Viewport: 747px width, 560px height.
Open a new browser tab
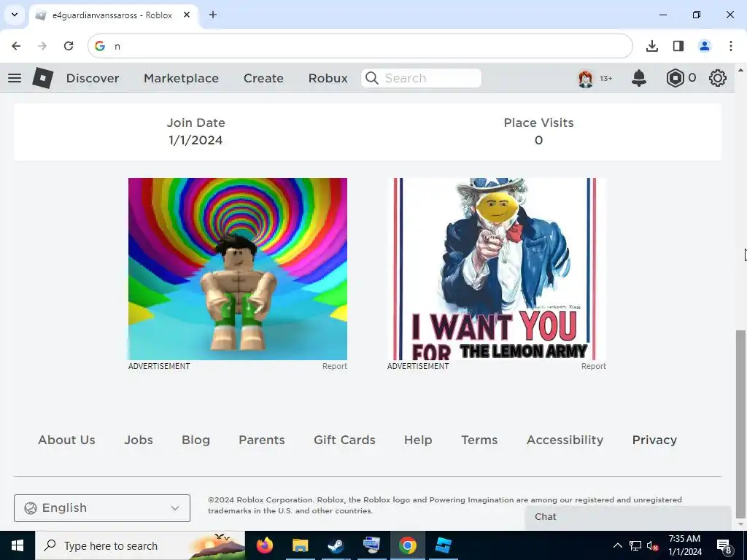213,15
